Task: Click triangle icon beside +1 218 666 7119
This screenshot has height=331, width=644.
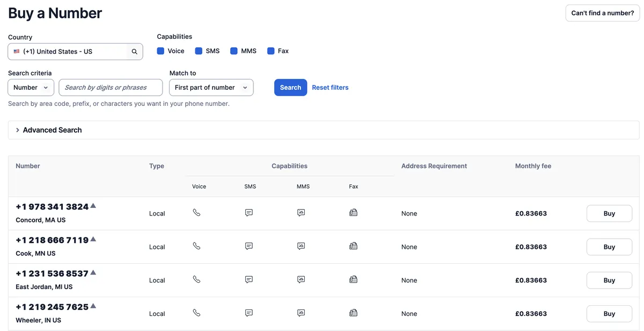Action: click(93, 239)
